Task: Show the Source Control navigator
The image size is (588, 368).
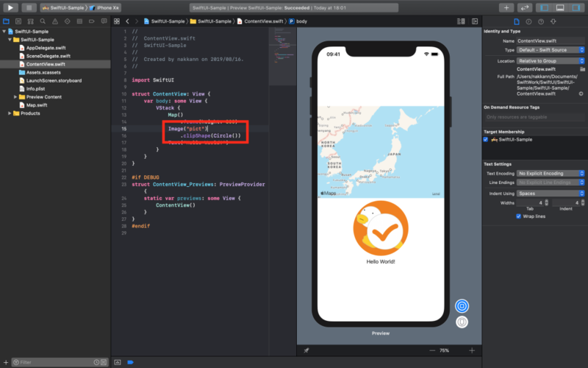Action: [x=18, y=21]
